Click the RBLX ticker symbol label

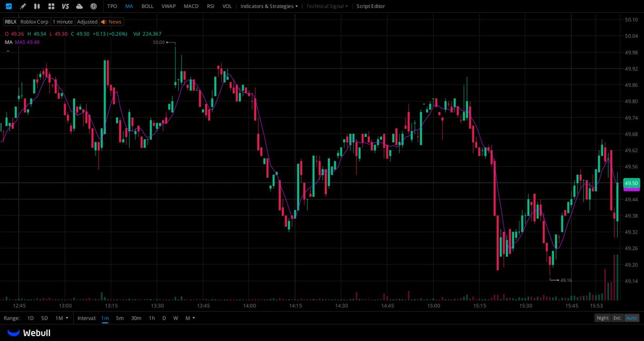coord(11,22)
